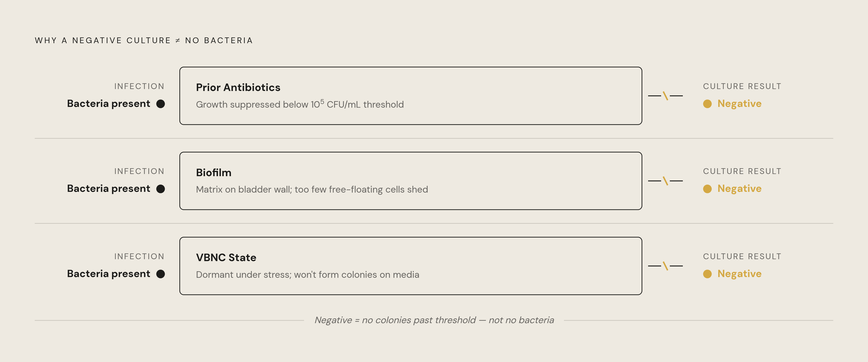This screenshot has width=868, height=362.
Task: Click the footer note about no colonies past threshold
Action: (x=434, y=320)
